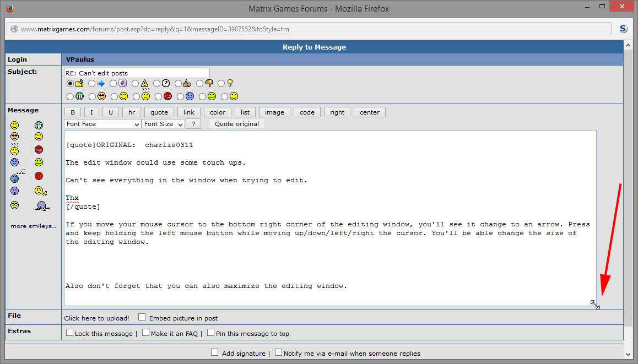The height and width of the screenshot is (364, 638).
Task: Insert the red angry teeth smiley in the Message panel
Action: coord(39,150)
